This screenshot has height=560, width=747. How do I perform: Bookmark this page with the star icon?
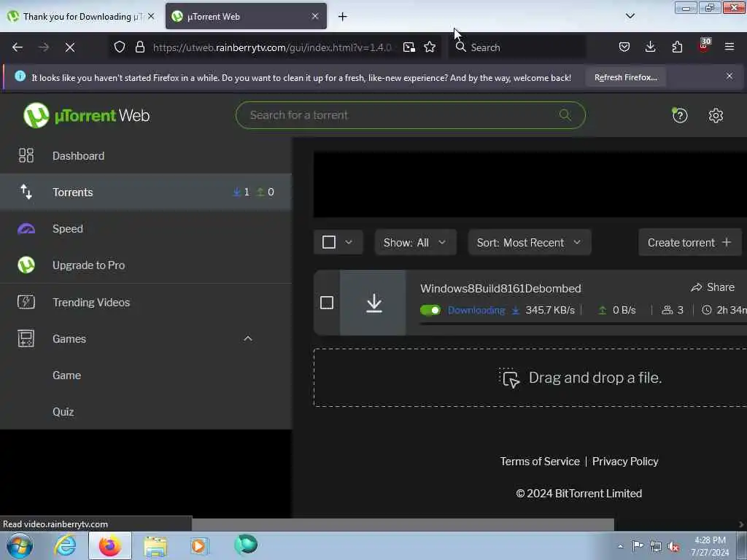[430, 47]
